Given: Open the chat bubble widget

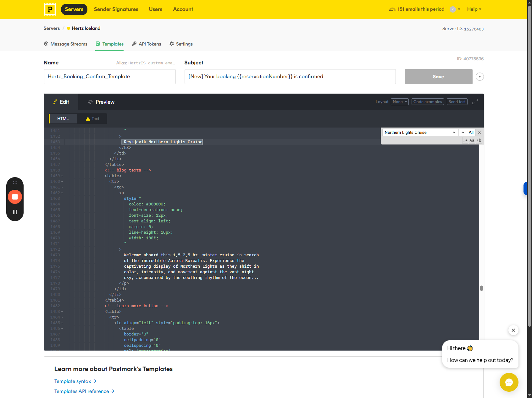Looking at the screenshot, I should (x=509, y=382).
